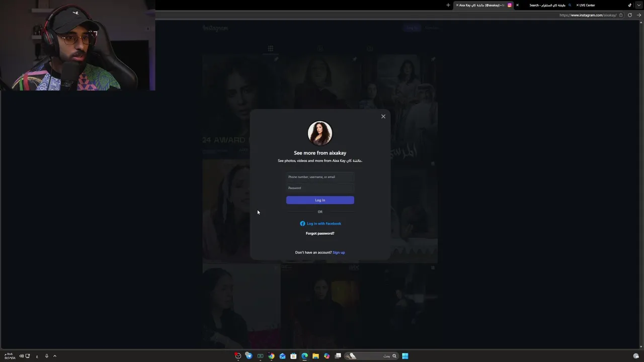The width and height of the screenshot is (644, 362).
Task: Expand the system tray hidden icons chevron
Action: click(55, 356)
